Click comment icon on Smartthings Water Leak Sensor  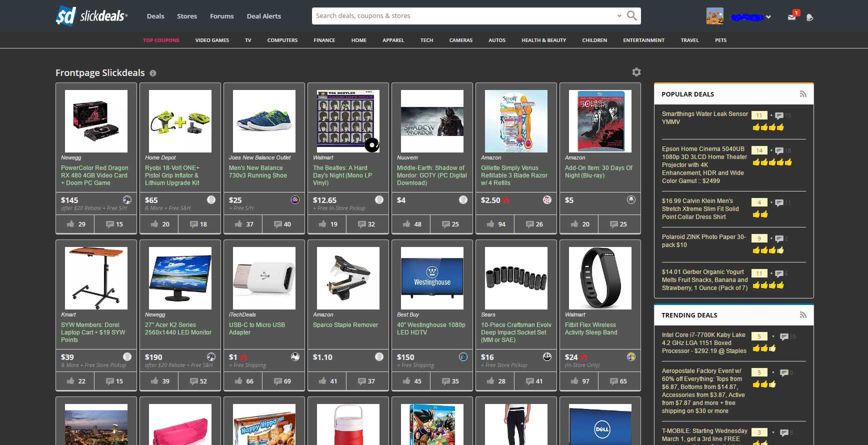pyautogui.click(x=779, y=115)
